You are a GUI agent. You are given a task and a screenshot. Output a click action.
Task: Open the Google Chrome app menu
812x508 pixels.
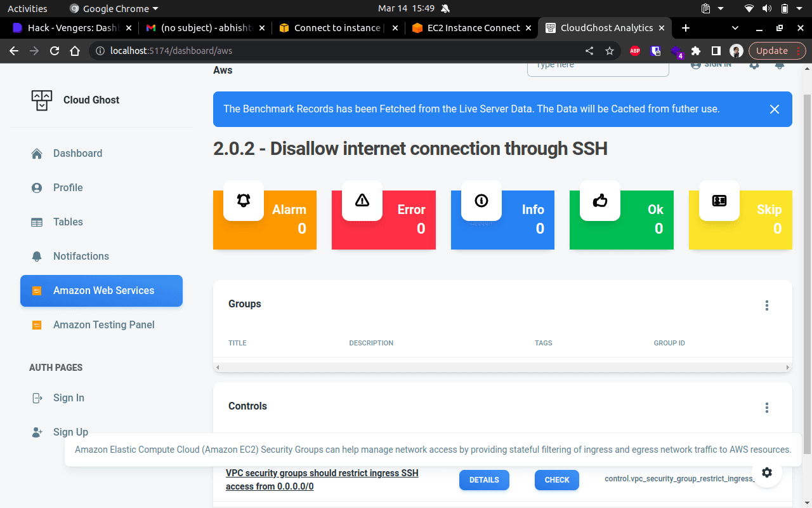(x=114, y=8)
